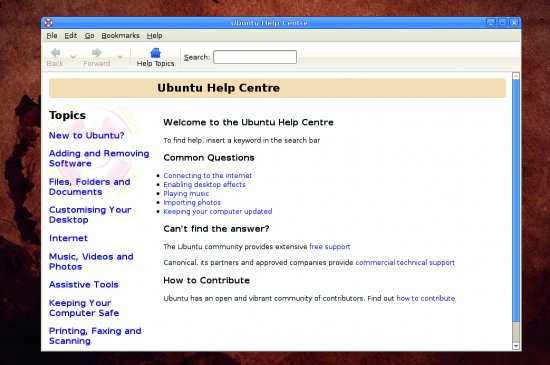Click the Back arrow icon
The image size is (550, 365).
pyautogui.click(x=55, y=53)
